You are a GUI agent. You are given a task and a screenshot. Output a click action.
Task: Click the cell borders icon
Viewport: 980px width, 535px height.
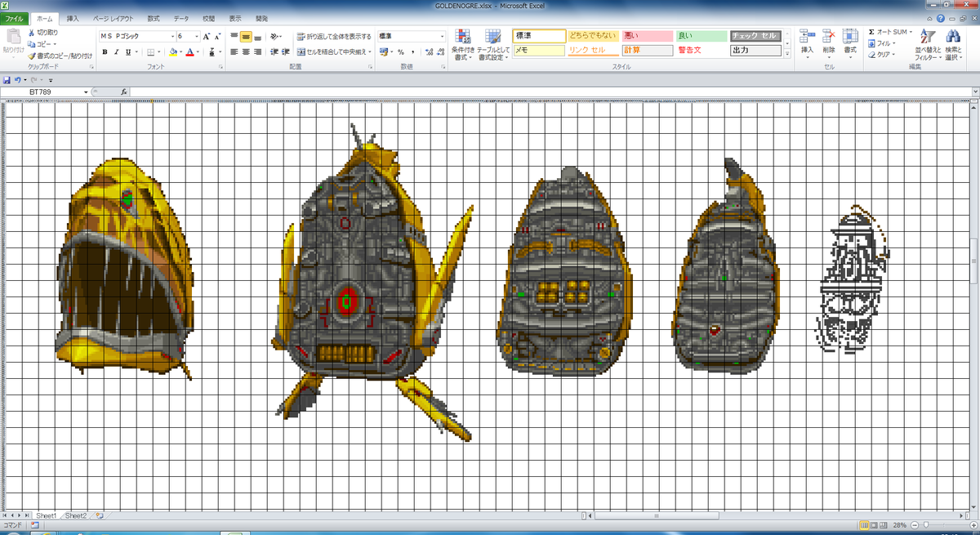tap(150, 52)
